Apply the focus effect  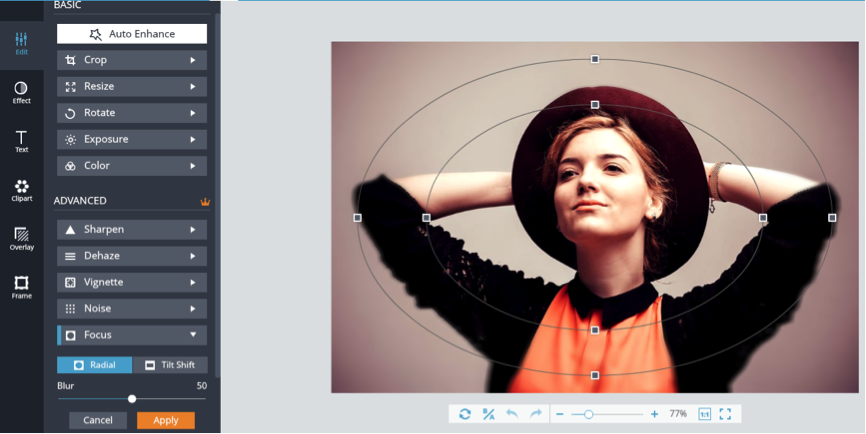point(166,420)
